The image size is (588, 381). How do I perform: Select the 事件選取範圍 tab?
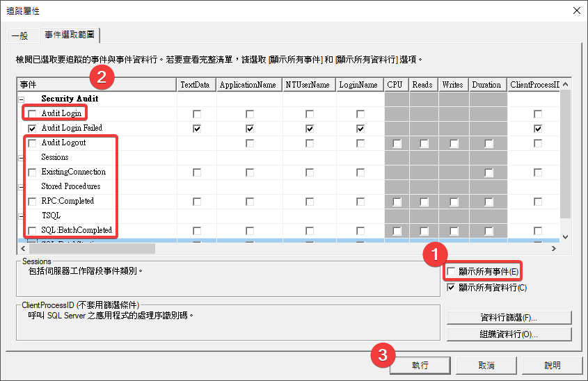pyautogui.click(x=71, y=35)
